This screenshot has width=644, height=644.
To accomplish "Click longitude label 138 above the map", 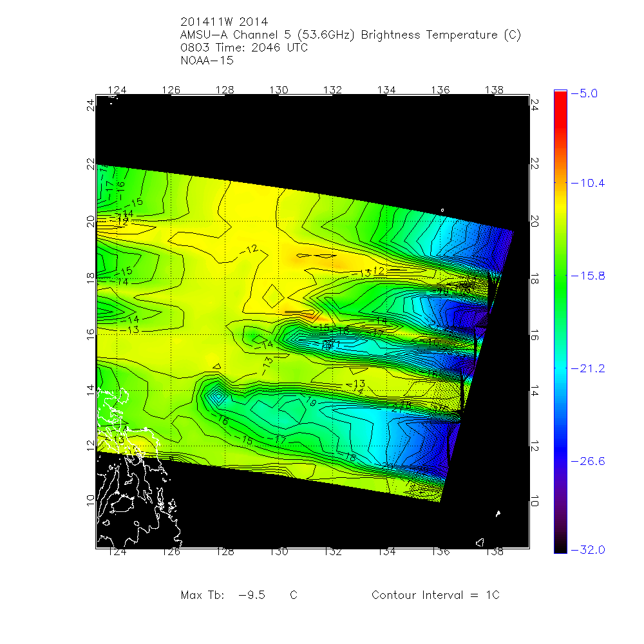I will pyautogui.click(x=494, y=90).
